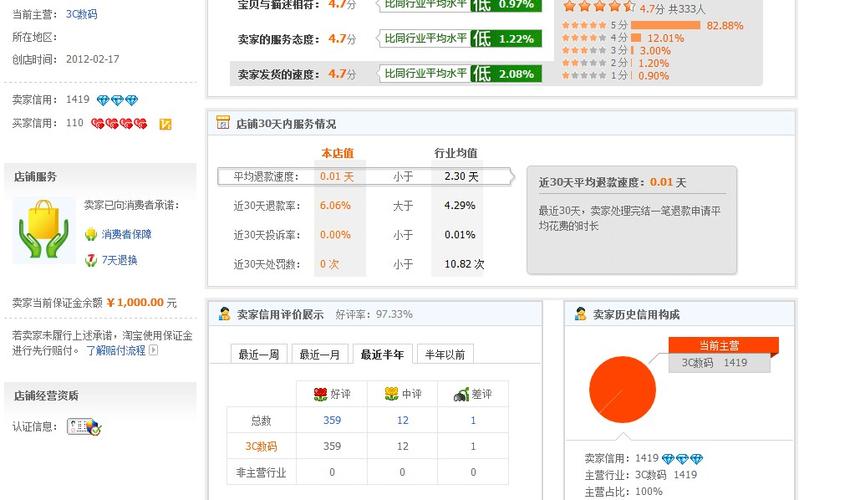855x500 pixels.
Task: Click the 非主营行业 row label
Action: point(261,472)
